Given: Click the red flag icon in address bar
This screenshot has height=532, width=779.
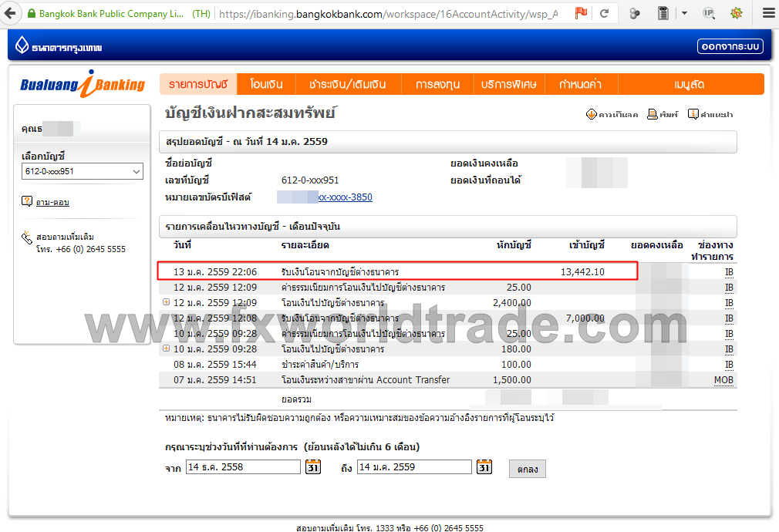Looking at the screenshot, I should [x=582, y=13].
